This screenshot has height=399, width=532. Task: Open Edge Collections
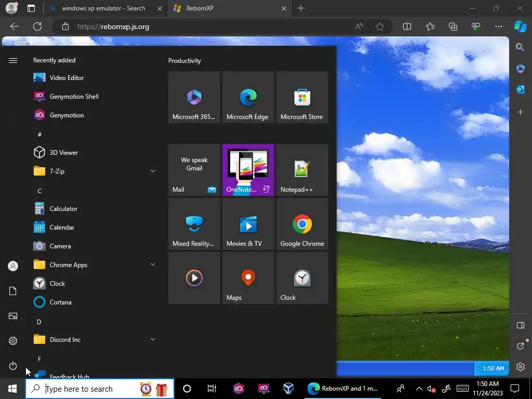[453, 26]
